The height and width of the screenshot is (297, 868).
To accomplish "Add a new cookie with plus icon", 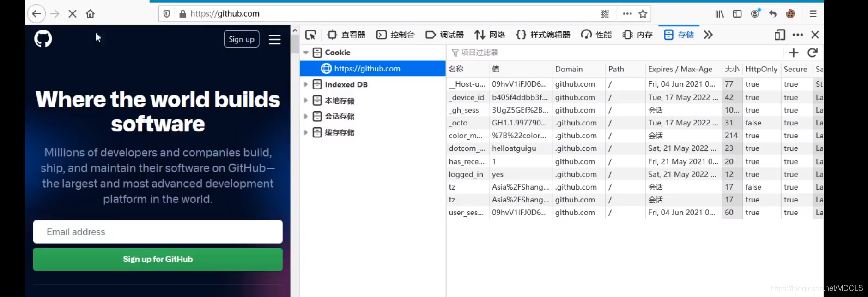I will [x=794, y=53].
